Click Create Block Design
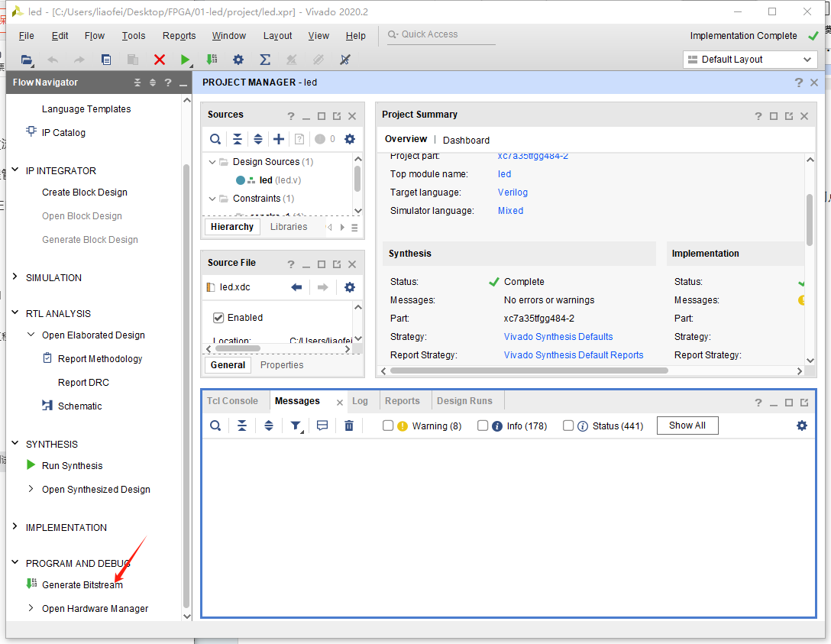831x644 pixels. [x=85, y=193]
